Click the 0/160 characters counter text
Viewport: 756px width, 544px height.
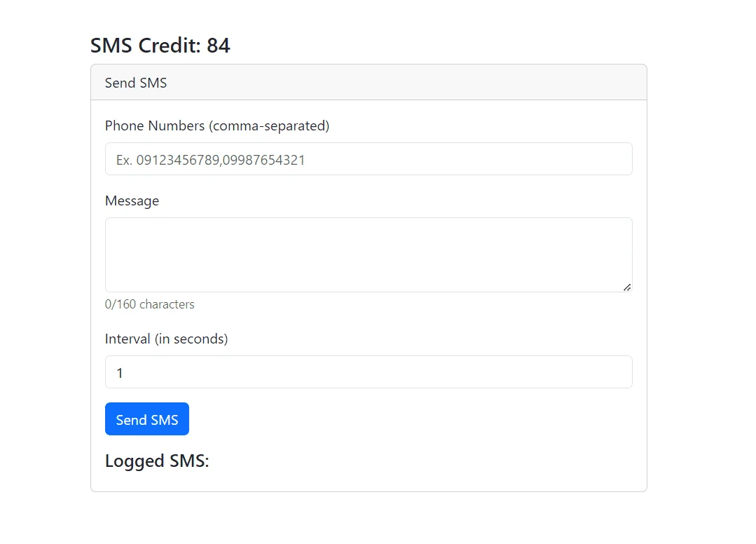[x=149, y=304]
